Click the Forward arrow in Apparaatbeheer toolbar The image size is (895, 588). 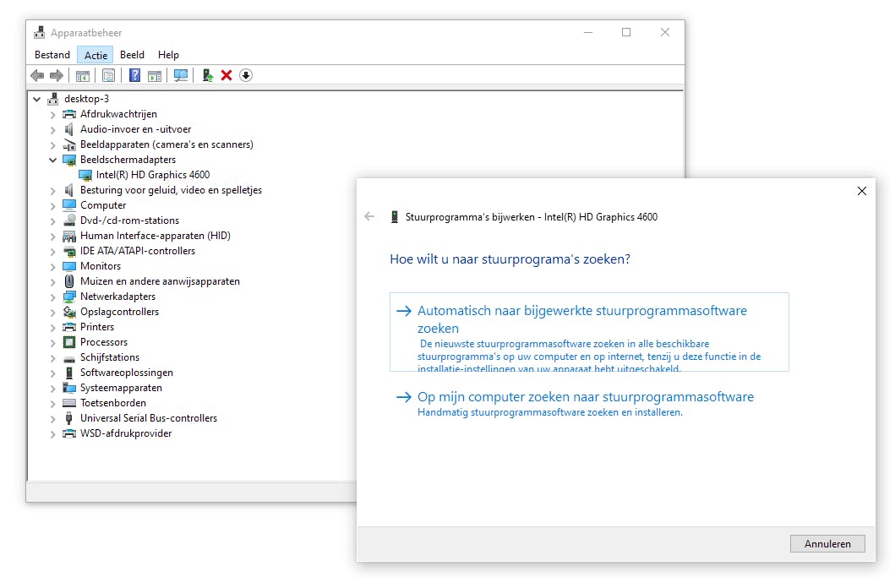coord(57,75)
